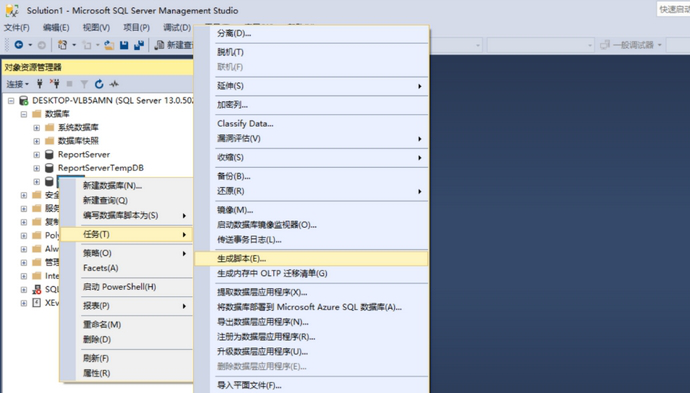Open the 项目(P) menu
The width and height of the screenshot is (690, 408).
point(136,28)
